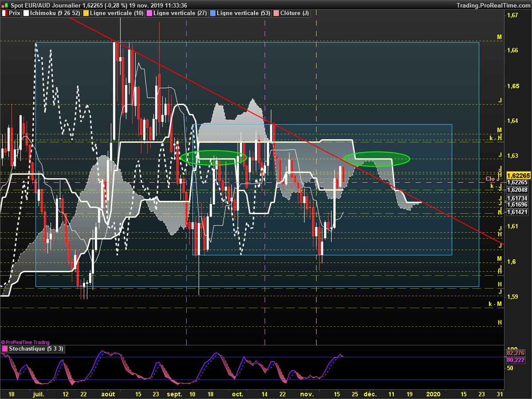532x399 pixels.
Task: Click the déc. date axis label
Action: [370, 394]
